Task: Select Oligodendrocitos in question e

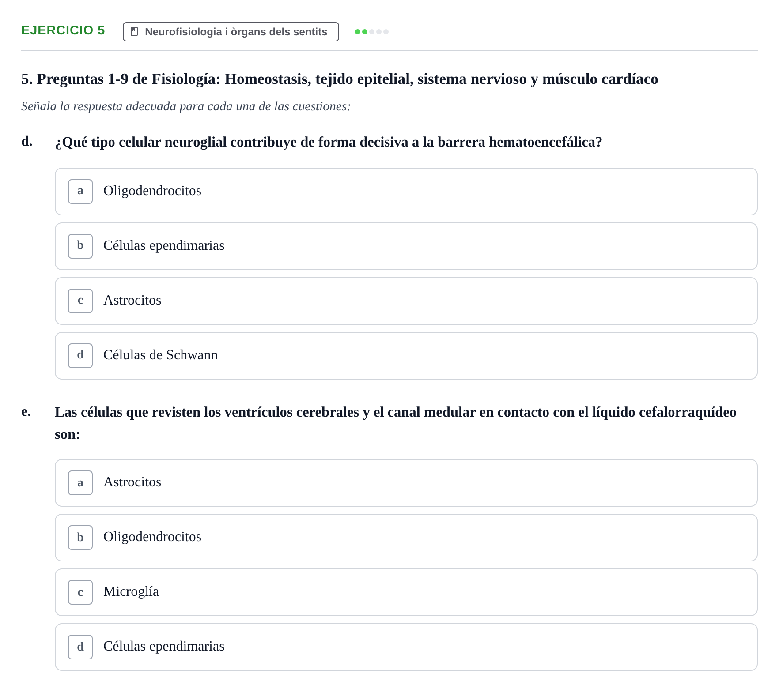Action: coord(406,538)
